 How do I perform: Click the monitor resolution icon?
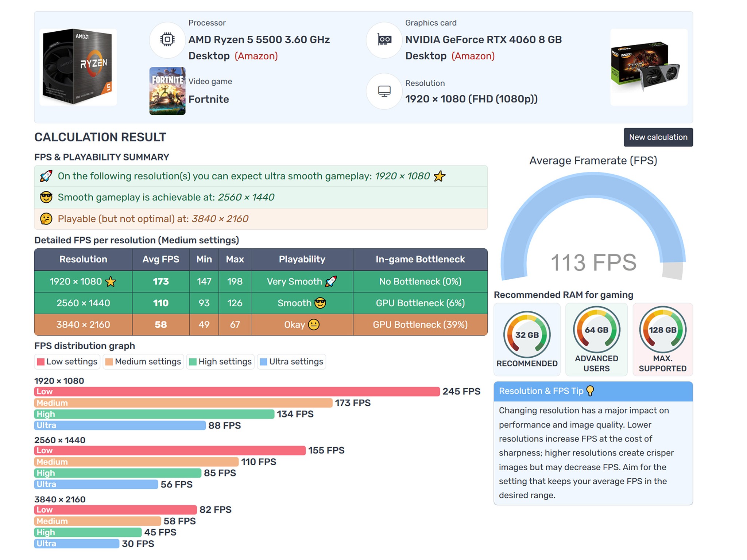pos(384,91)
